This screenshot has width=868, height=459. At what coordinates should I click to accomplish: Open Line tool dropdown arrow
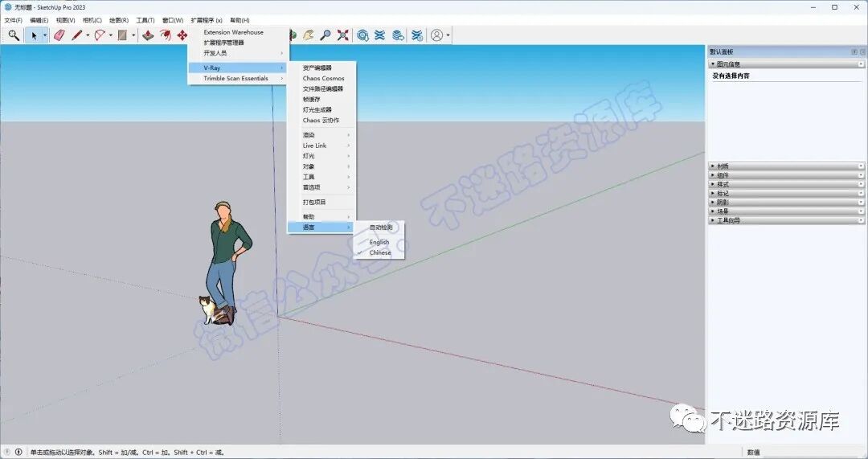[x=88, y=35]
